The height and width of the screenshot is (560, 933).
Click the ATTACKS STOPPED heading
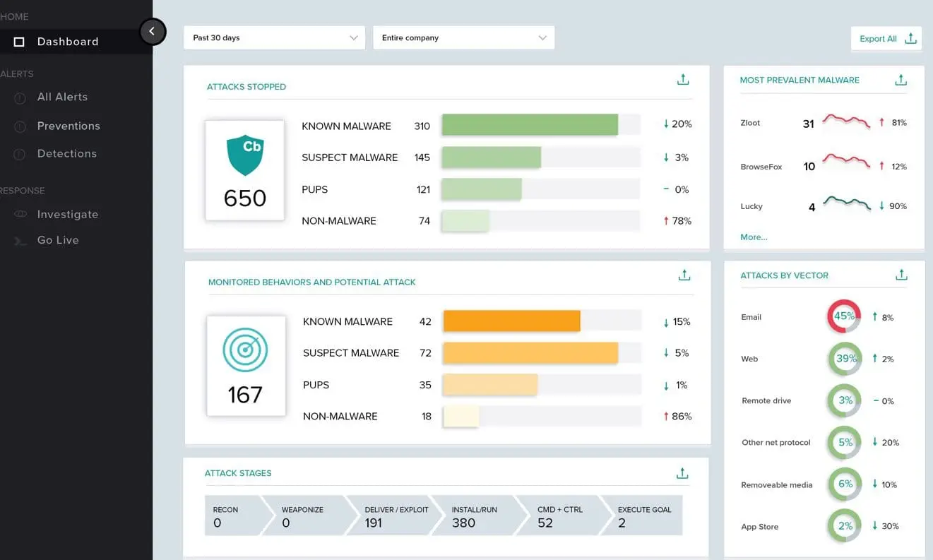tap(246, 87)
